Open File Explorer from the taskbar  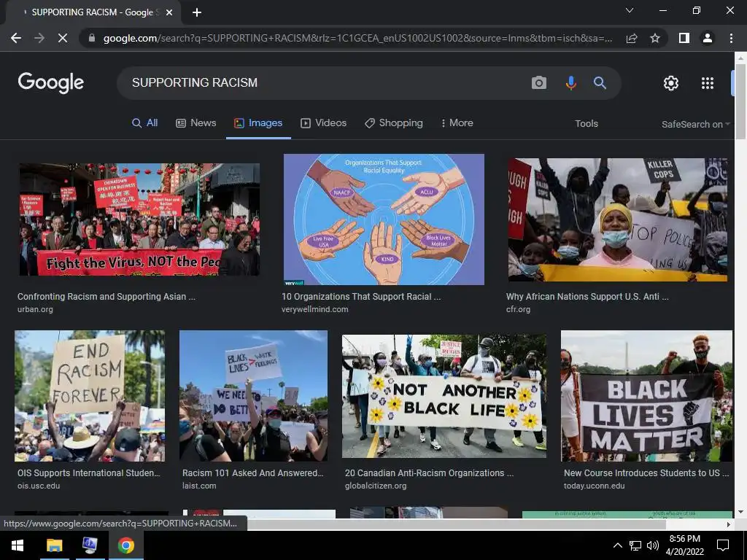54,545
